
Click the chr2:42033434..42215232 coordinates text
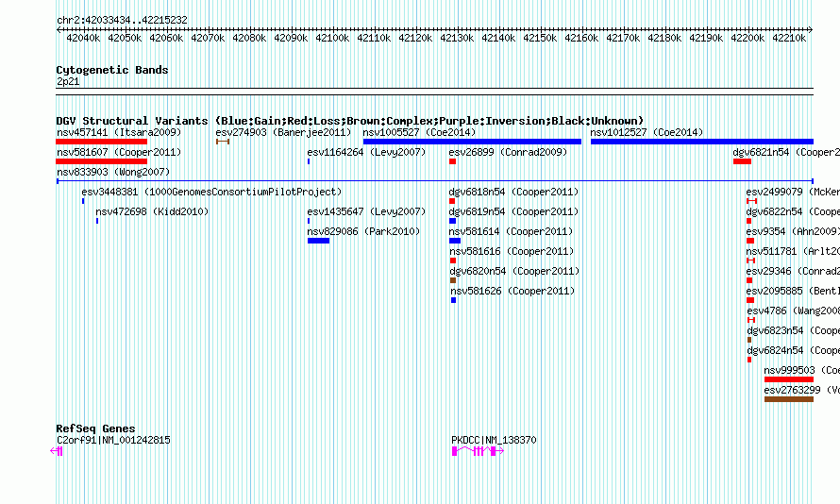tap(122, 20)
